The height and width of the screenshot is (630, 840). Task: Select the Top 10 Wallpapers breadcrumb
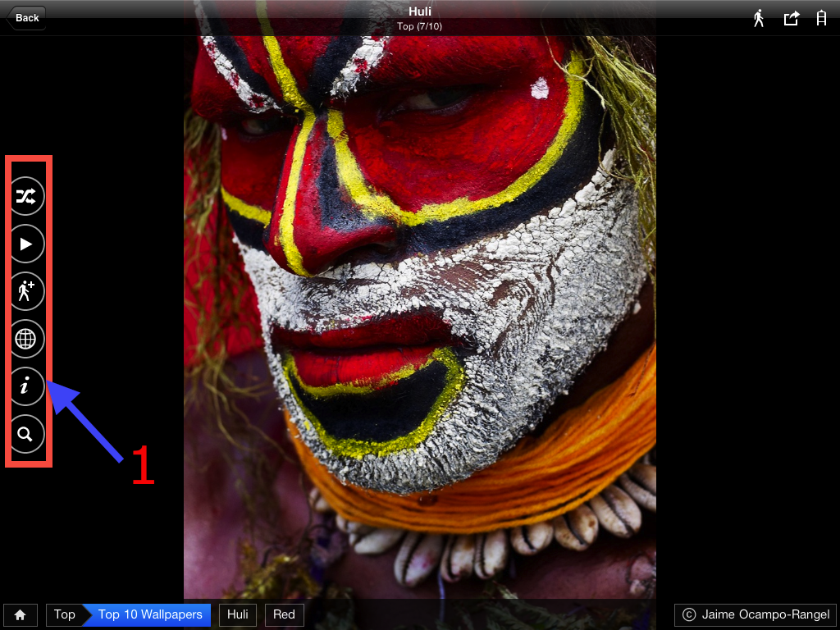[150, 614]
